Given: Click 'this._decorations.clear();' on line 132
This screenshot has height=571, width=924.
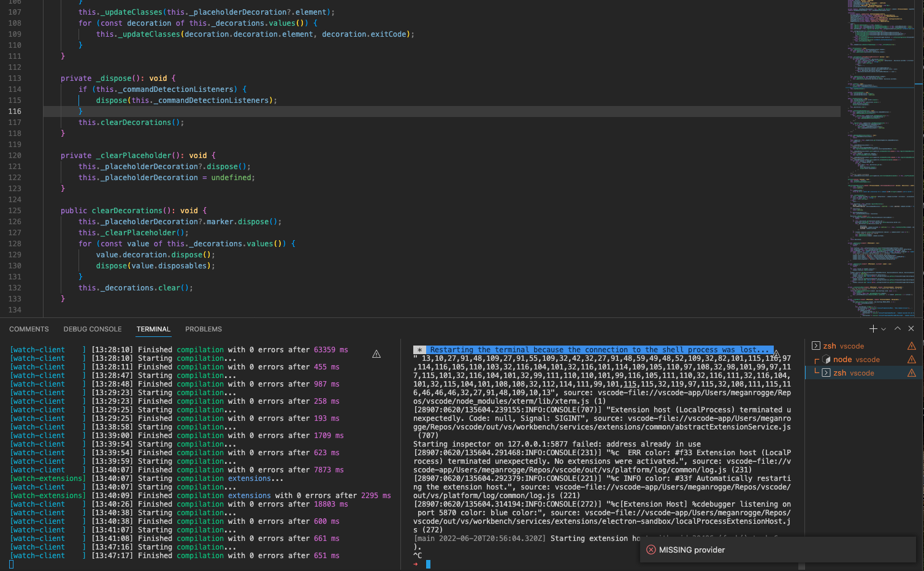Looking at the screenshot, I should [136, 288].
